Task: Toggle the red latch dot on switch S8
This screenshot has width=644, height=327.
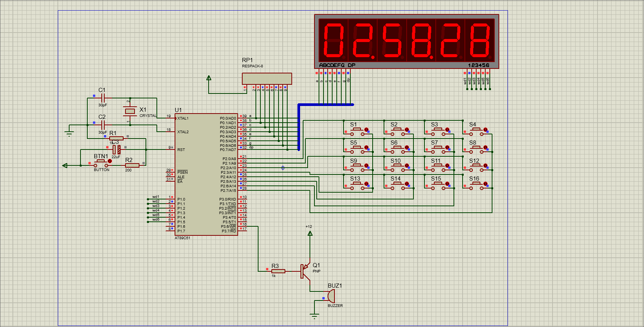Action: [x=485, y=148]
